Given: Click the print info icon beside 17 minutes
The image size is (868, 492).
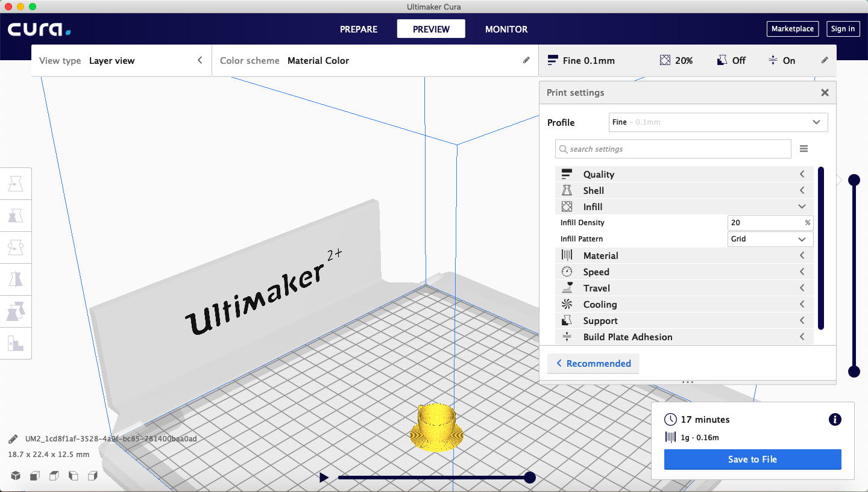Looking at the screenshot, I should (x=835, y=420).
